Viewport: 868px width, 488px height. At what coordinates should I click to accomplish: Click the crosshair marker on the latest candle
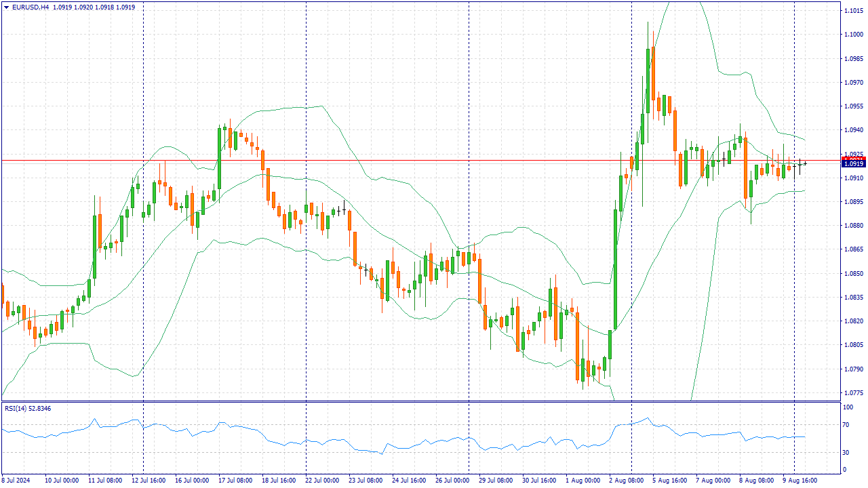pyautogui.click(x=805, y=163)
